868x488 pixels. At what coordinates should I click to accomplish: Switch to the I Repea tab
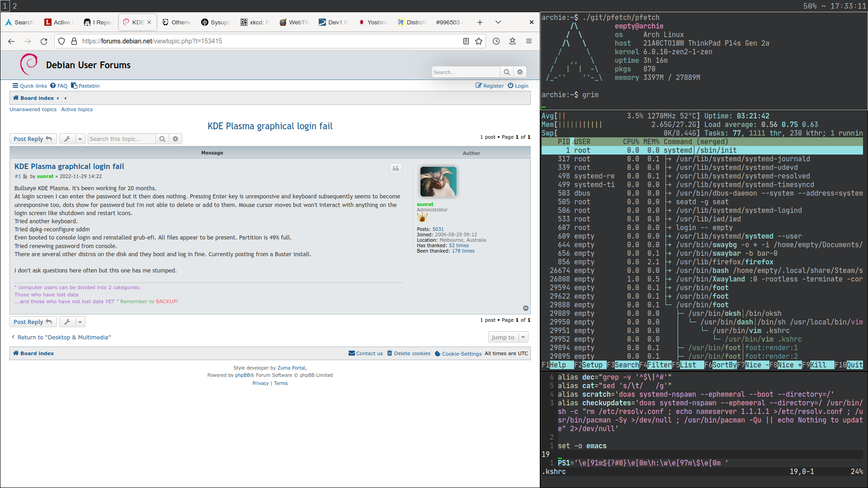pos(99,22)
